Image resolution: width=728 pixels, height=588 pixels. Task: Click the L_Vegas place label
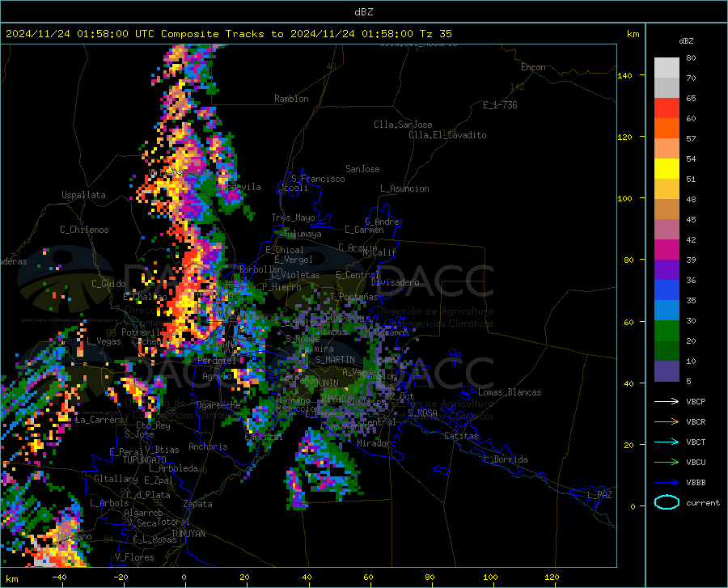point(104,341)
